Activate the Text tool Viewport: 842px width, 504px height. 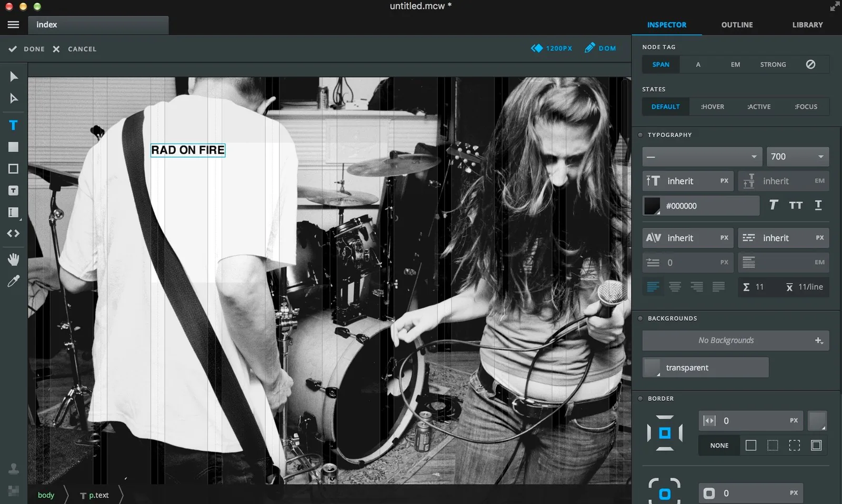(x=14, y=125)
